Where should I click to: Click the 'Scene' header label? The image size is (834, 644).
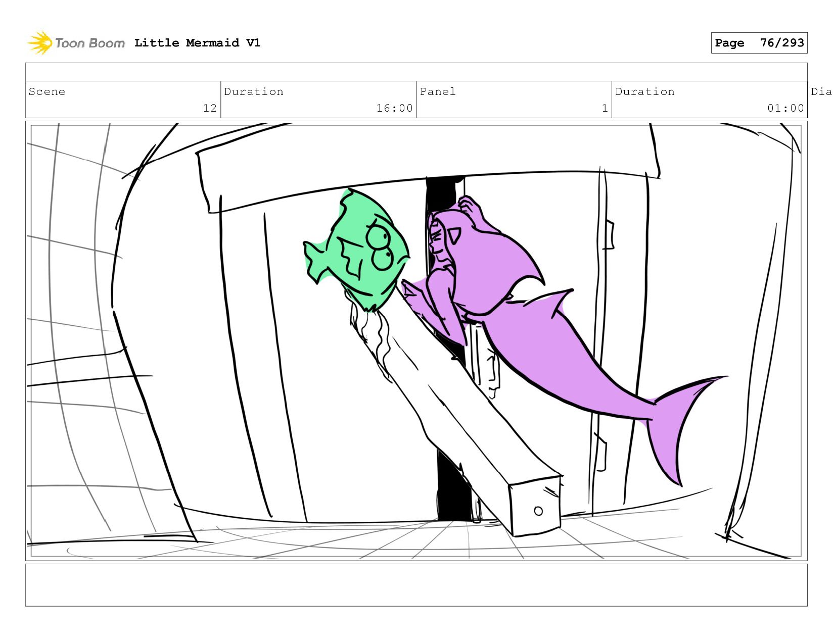click(x=47, y=91)
